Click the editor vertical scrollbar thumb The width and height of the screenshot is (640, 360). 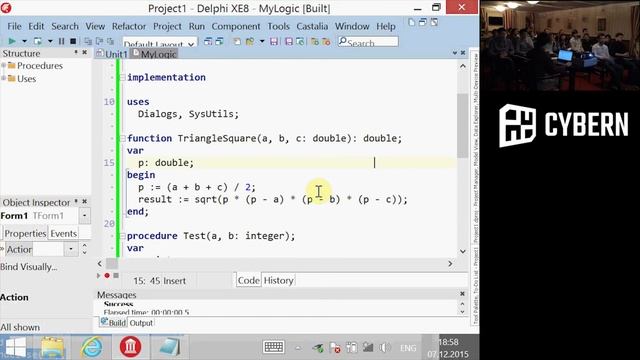click(x=462, y=126)
